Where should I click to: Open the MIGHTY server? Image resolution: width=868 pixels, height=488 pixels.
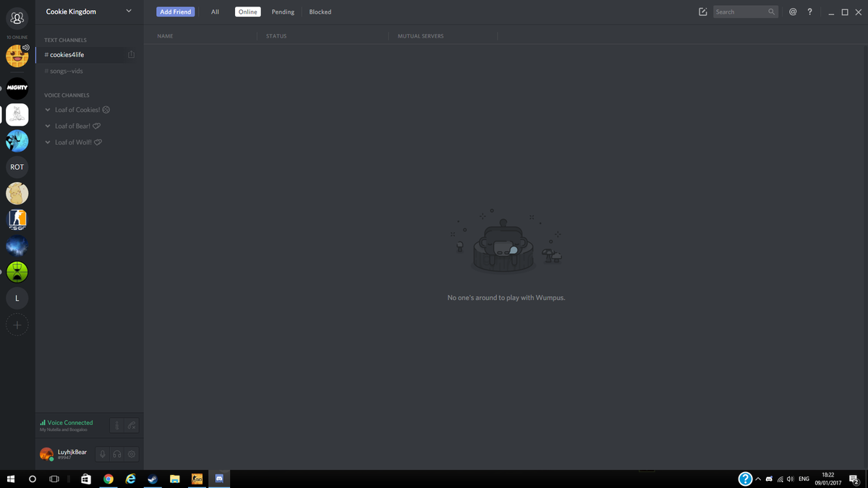tap(17, 88)
